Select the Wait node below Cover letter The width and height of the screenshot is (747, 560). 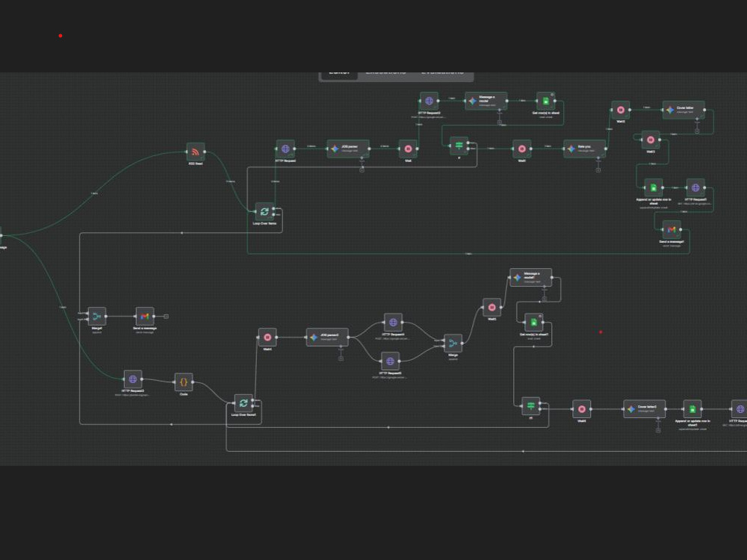pyautogui.click(x=651, y=140)
